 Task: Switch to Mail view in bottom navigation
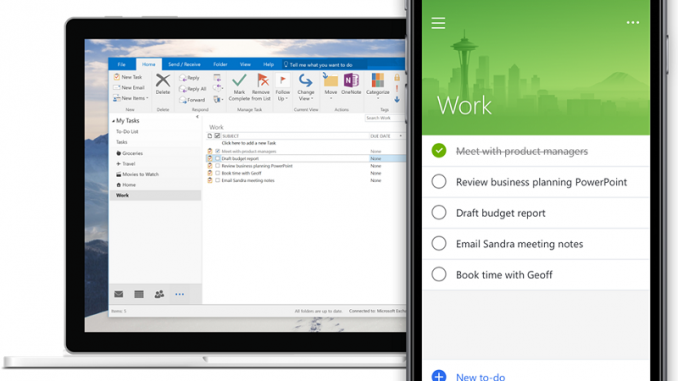tap(118, 294)
